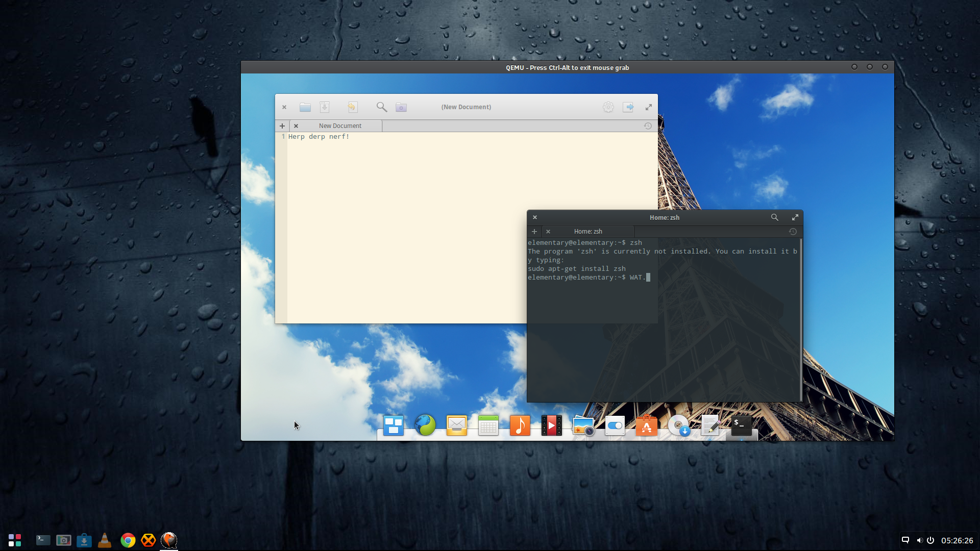The image size is (980, 551).
Task: Launch the Videos app from the dock
Action: click(x=552, y=425)
